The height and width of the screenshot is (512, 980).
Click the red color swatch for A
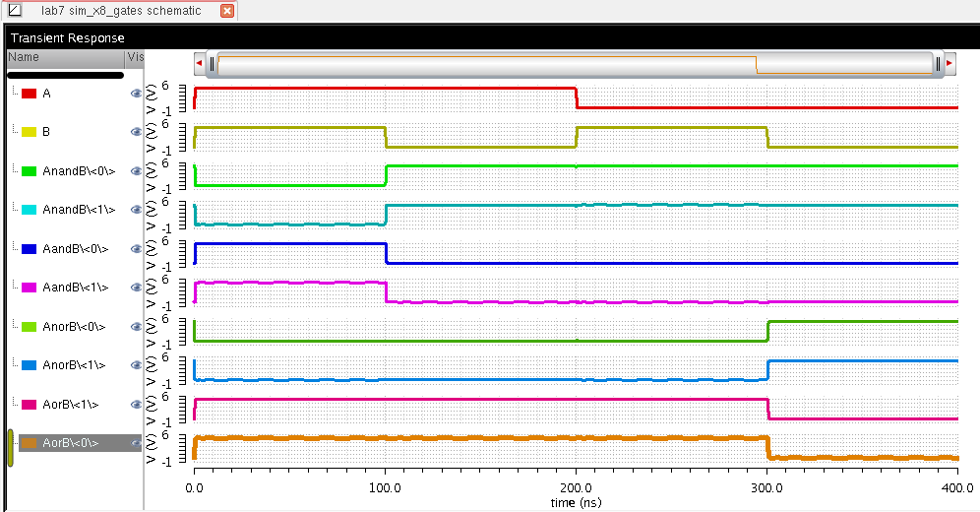click(29, 94)
